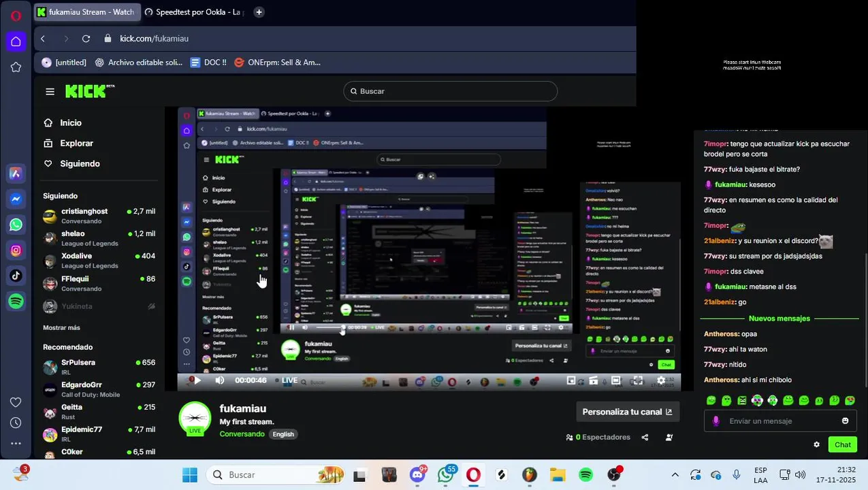
Task: Open shelao channel in sidebar
Action: (99, 239)
